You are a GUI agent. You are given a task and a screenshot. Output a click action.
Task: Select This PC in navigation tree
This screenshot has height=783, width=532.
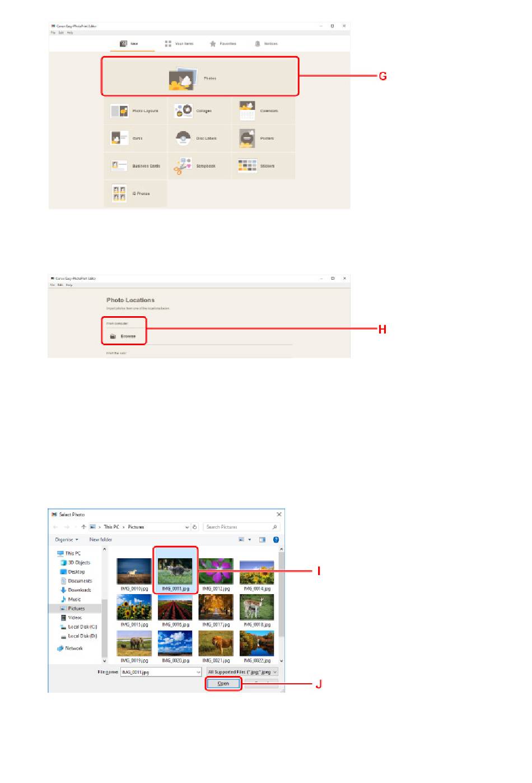coord(69,553)
